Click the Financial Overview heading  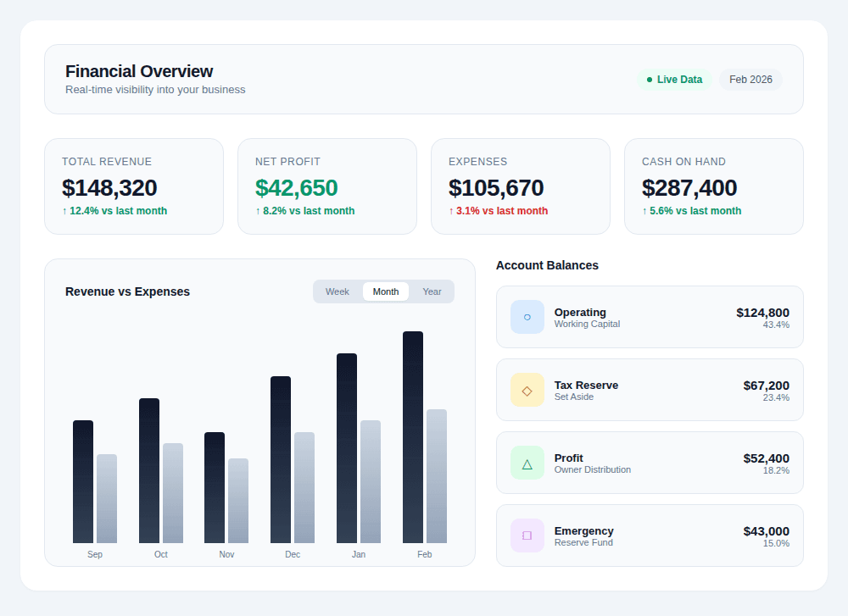click(139, 71)
